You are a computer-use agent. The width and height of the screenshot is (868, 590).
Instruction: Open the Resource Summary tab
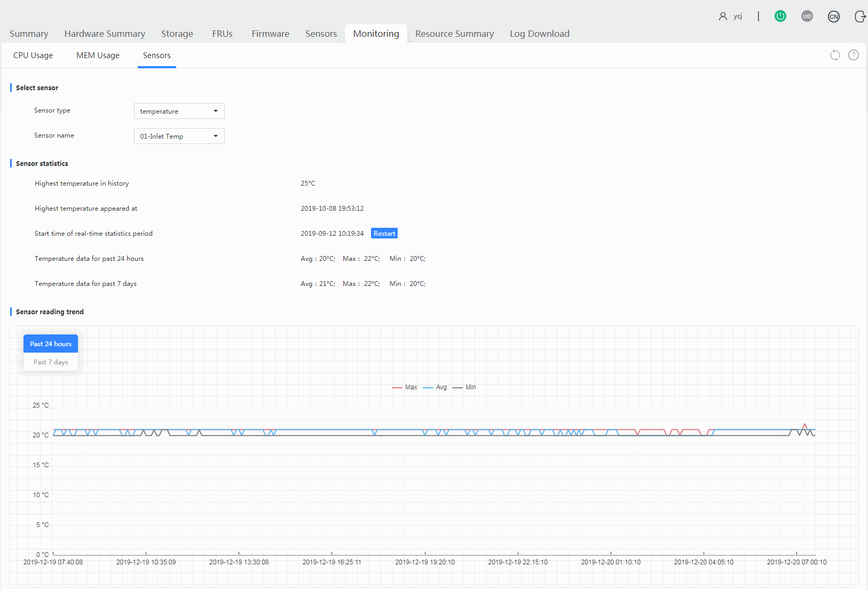pyautogui.click(x=455, y=34)
